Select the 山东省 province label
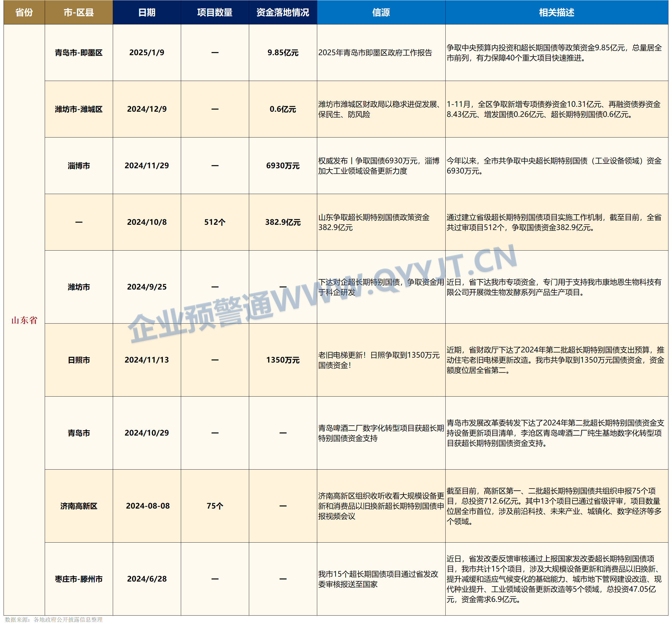 pos(24,321)
